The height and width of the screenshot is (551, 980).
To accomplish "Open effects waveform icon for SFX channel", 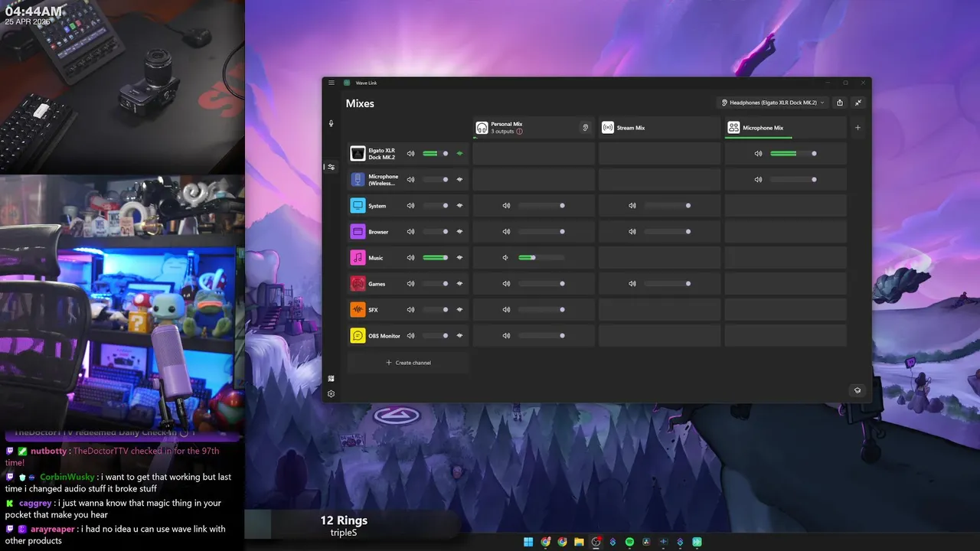I will [x=460, y=310].
